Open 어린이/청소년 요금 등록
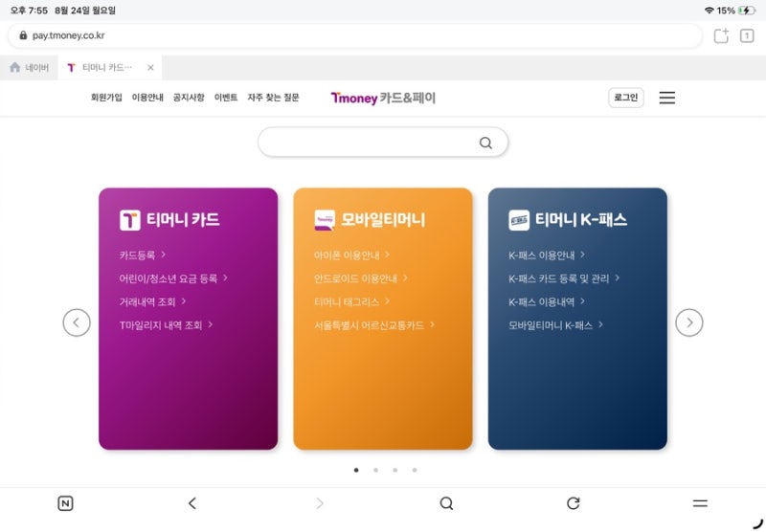 (x=173, y=278)
